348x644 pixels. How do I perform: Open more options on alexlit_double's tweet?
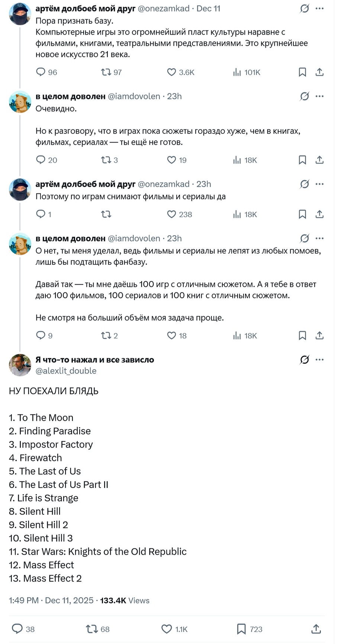point(319,360)
